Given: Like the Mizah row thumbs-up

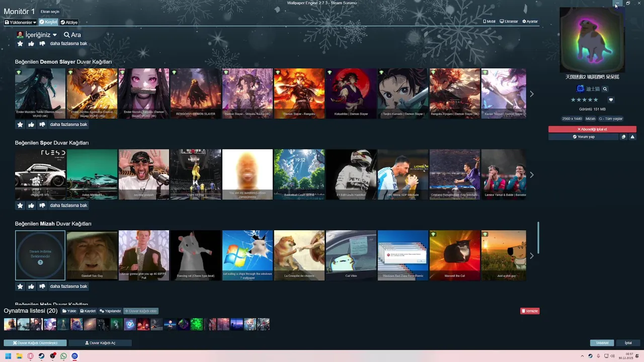Looking at the screenshot, I should 31,287.
